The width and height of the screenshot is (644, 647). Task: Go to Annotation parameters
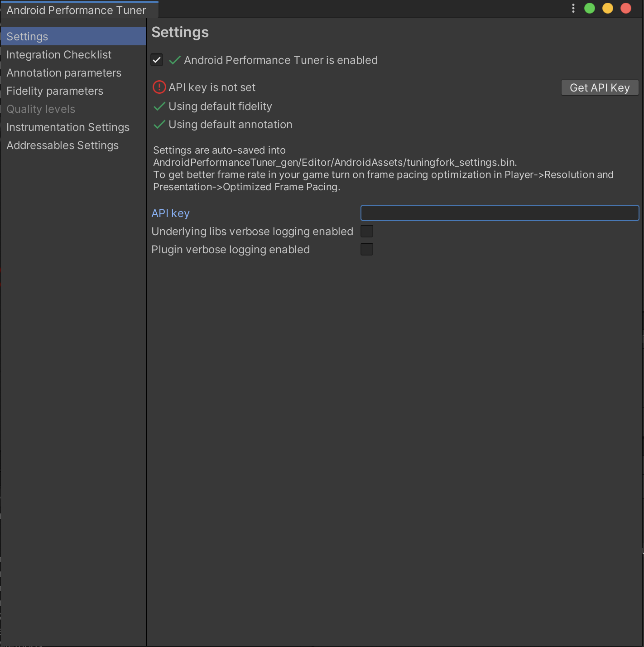[x=64, y=73]
